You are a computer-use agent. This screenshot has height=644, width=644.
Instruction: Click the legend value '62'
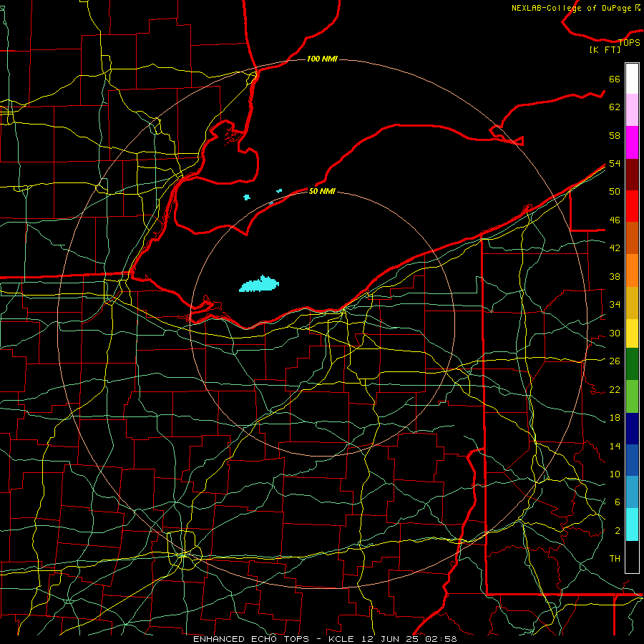pyautogui.click(x=615, y=107)
